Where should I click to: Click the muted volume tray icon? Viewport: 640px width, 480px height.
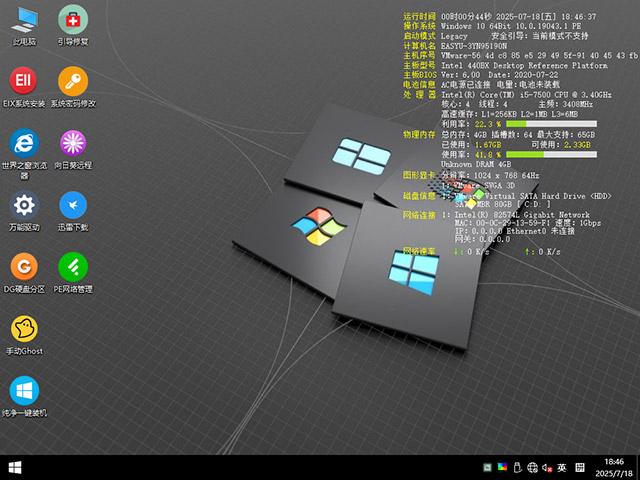pyautogui.click(x=547, y=468)
